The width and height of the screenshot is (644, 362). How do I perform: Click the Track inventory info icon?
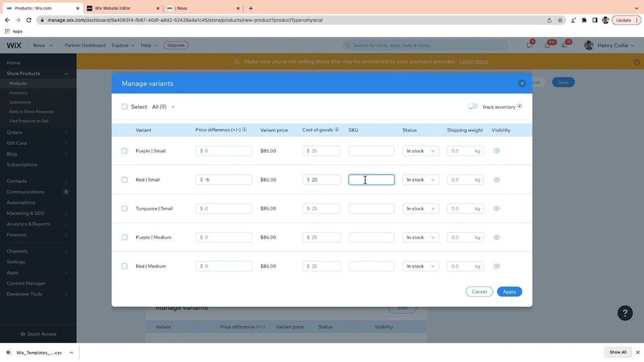pos(519,106)
